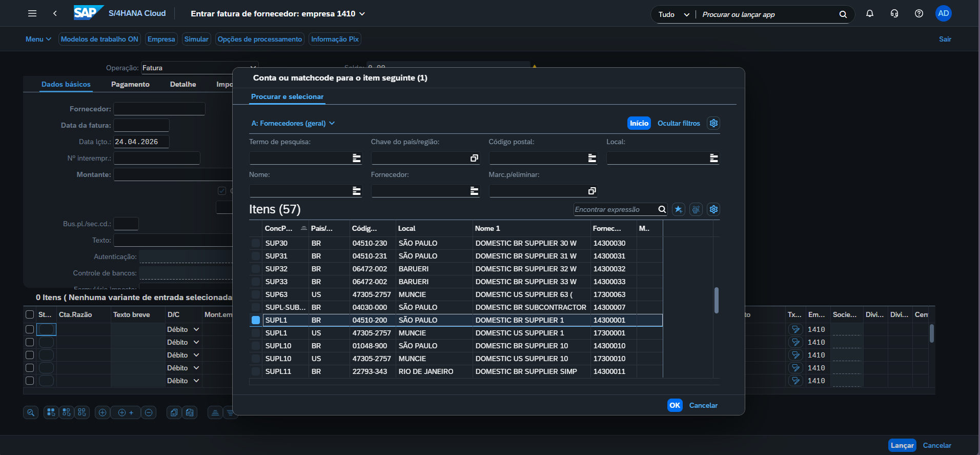980x455 pixels.
Task: Click the SAP logo
Action: pyautogui.click(x=89, y=13)
